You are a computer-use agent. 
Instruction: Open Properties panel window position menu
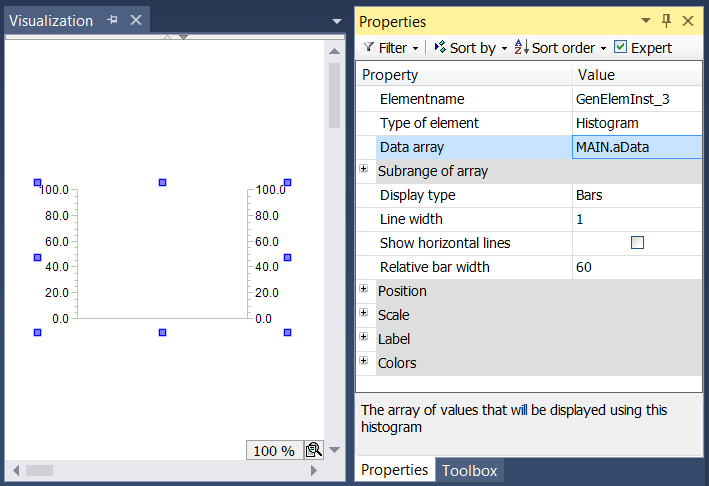click(x=646, y=20)
